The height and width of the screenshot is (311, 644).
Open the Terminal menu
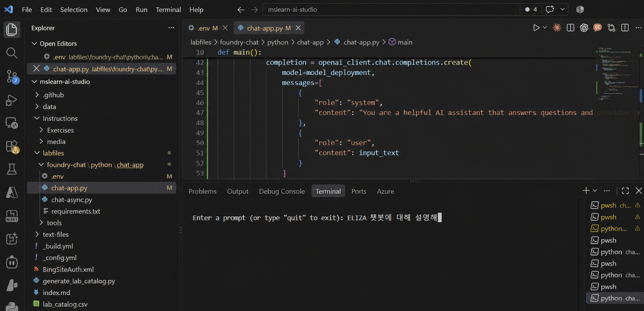click(168, 10)
